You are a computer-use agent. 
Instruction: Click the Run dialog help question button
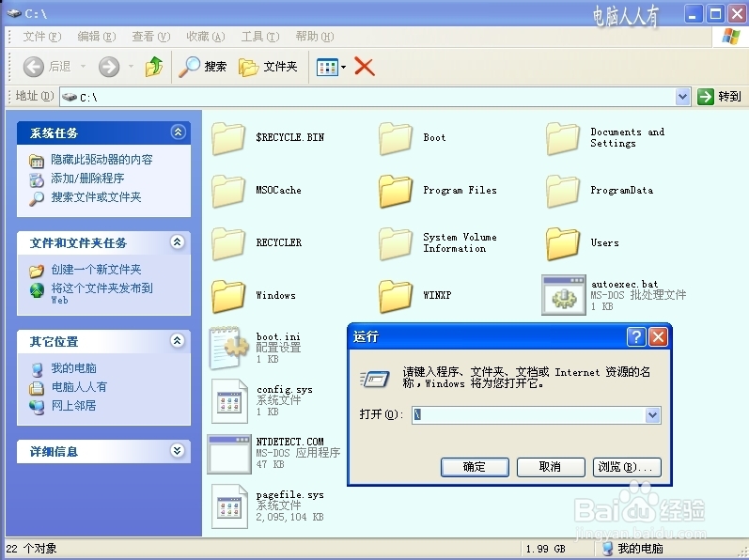tap(636, 337)
